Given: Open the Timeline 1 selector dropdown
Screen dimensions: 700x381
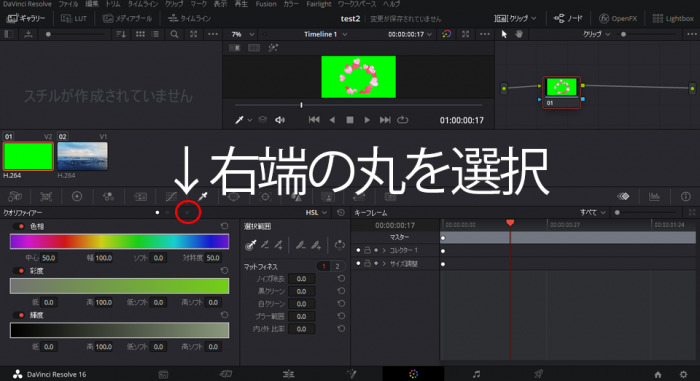Looking at the screenshot, I should pos(325,34).
